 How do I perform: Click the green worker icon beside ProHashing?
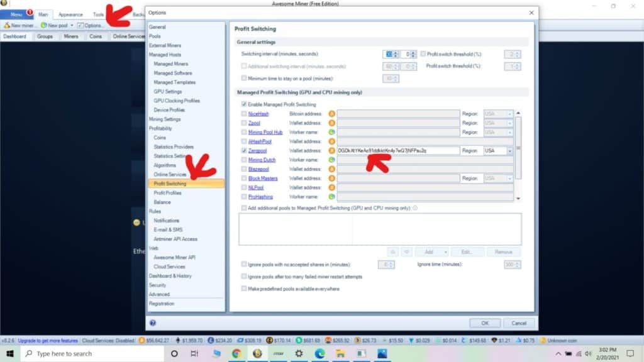coord(332,197)
